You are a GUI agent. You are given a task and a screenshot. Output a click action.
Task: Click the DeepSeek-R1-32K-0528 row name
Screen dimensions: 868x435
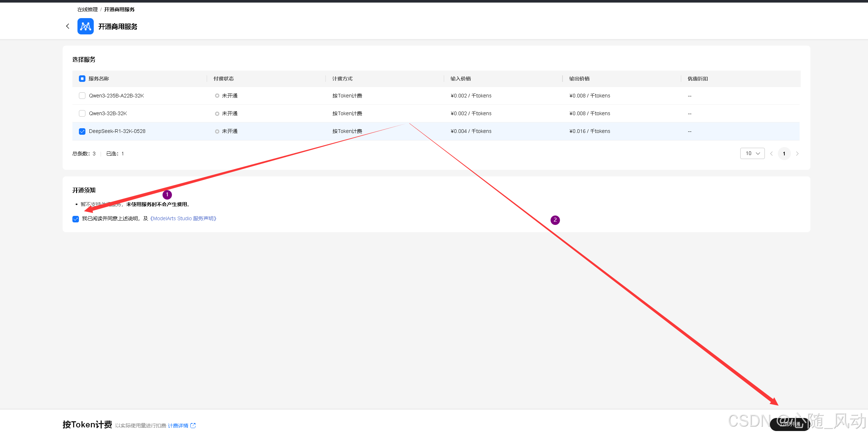tap(117, 131)
